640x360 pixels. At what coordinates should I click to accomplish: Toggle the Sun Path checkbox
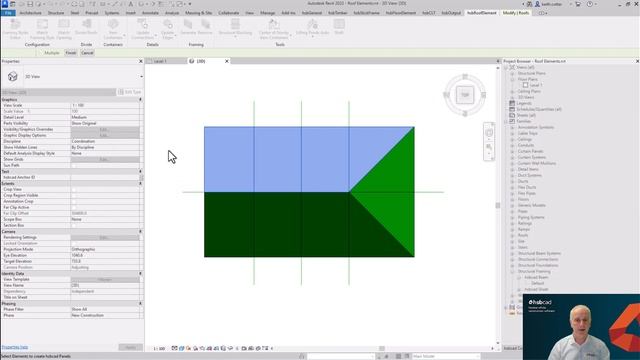coord(74,166)
